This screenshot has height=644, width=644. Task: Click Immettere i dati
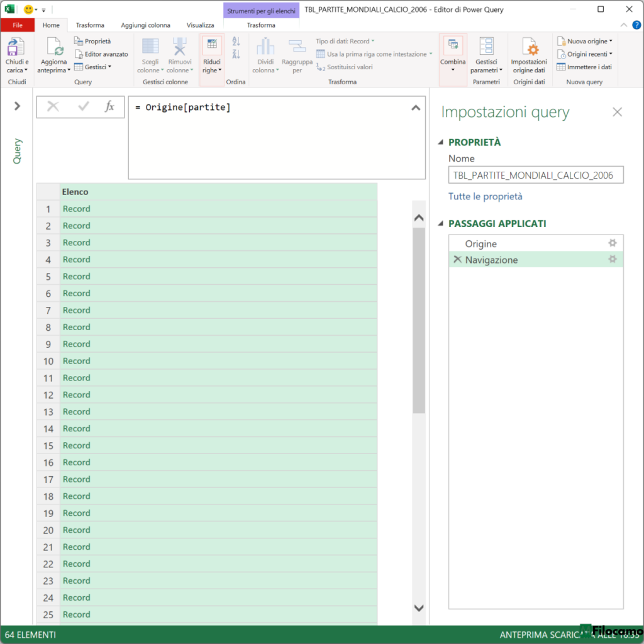click(584, 67)
